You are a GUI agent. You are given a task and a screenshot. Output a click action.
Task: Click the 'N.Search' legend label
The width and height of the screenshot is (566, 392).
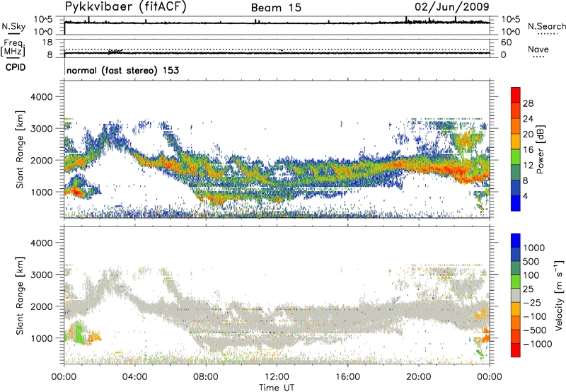click(546, 26)
